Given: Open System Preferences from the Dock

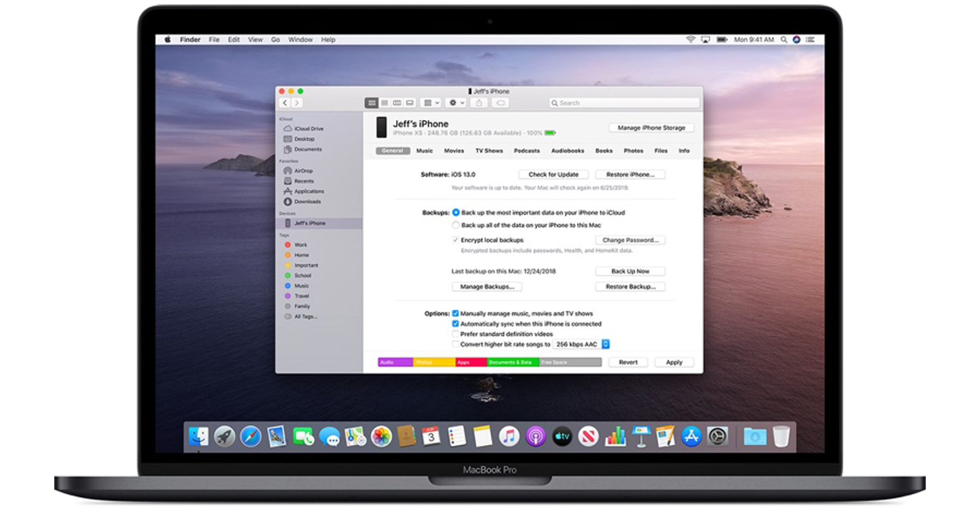Looking at the screenshot, I should 718,437.
